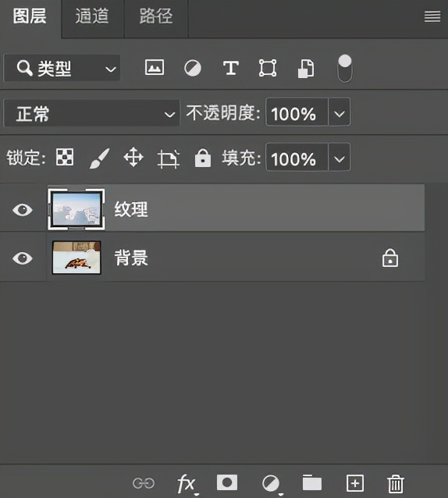Open the 正常 blend mode dropdown
Viewport: 448px width, 498px height.
(92, 114)
